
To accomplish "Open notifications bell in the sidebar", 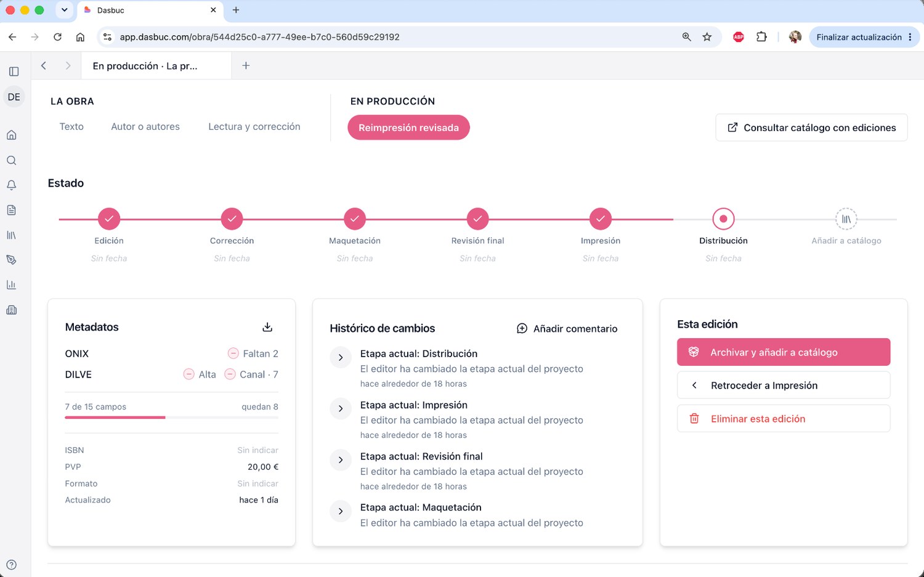I will coord(12,185).
